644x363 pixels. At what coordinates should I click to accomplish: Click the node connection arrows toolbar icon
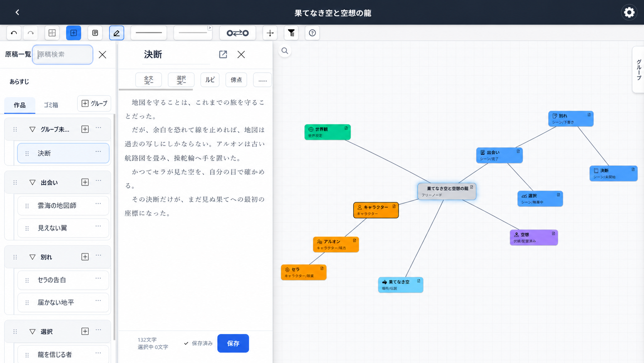tap(237, 33)
